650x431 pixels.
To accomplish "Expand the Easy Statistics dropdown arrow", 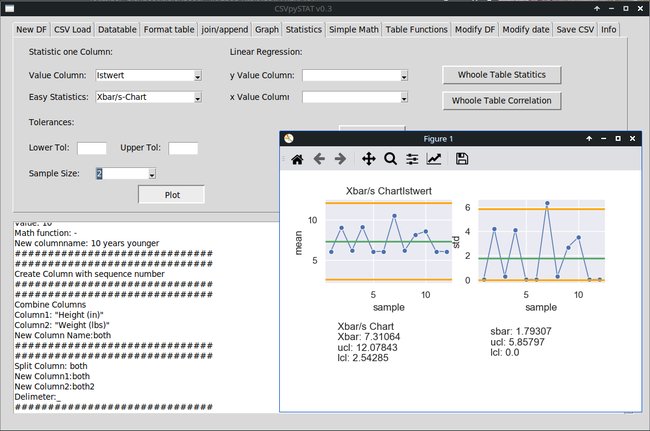I will coord(198,98).
